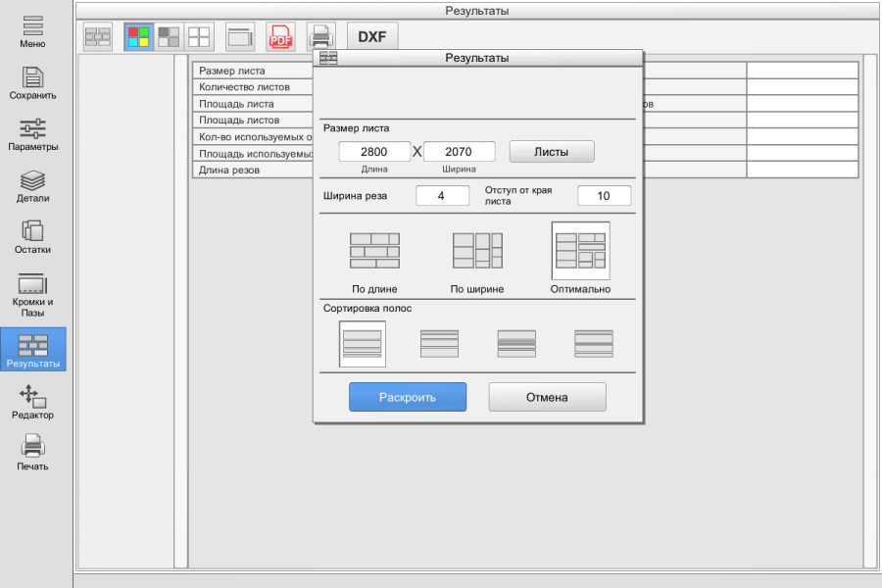882x588 pixels.
Task: Cancel the dialog with Отмена
Action: pyautogui.click(x=547, y=397)
